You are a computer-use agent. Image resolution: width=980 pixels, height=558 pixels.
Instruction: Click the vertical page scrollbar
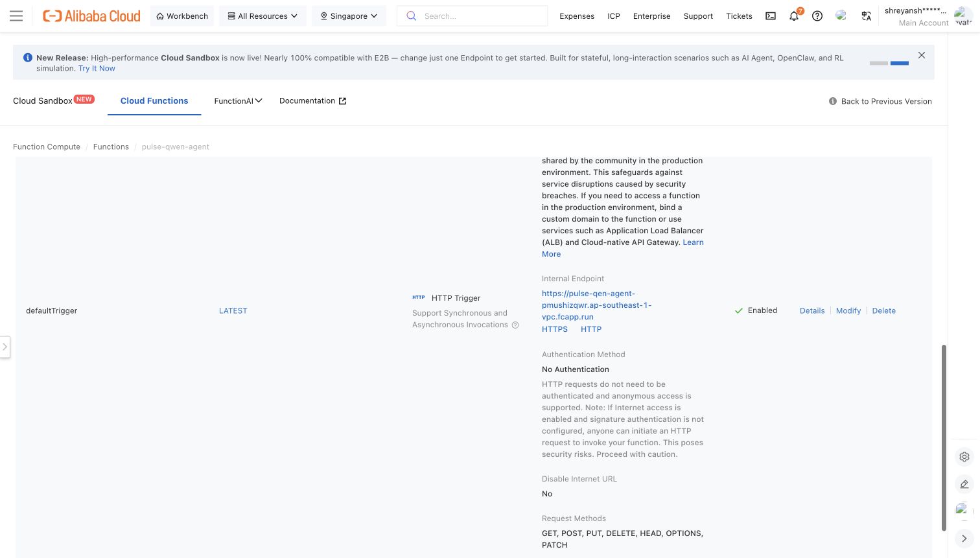pos(944,438)
